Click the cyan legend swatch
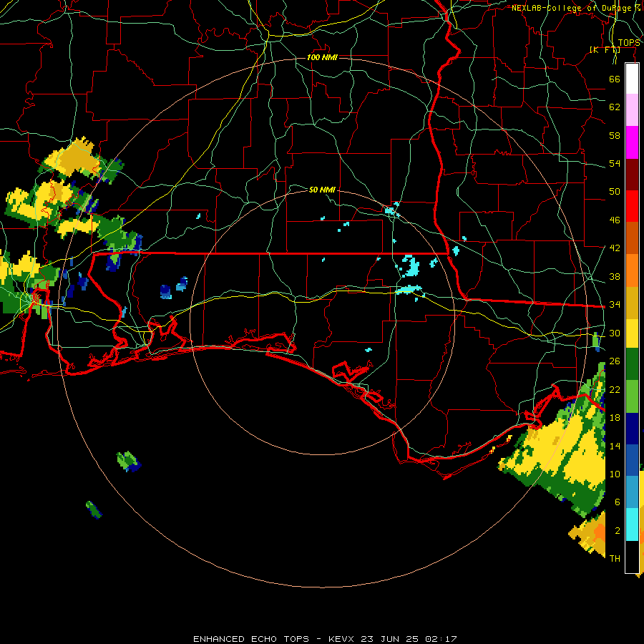 pyautogui.click(x=632, y=524)
